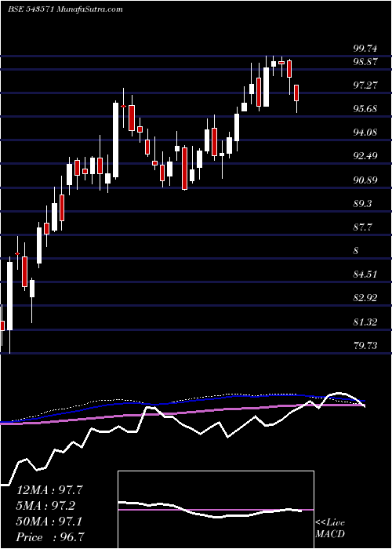
Task: Click inside the Live MACD inset chart
Action: [216, 510]
